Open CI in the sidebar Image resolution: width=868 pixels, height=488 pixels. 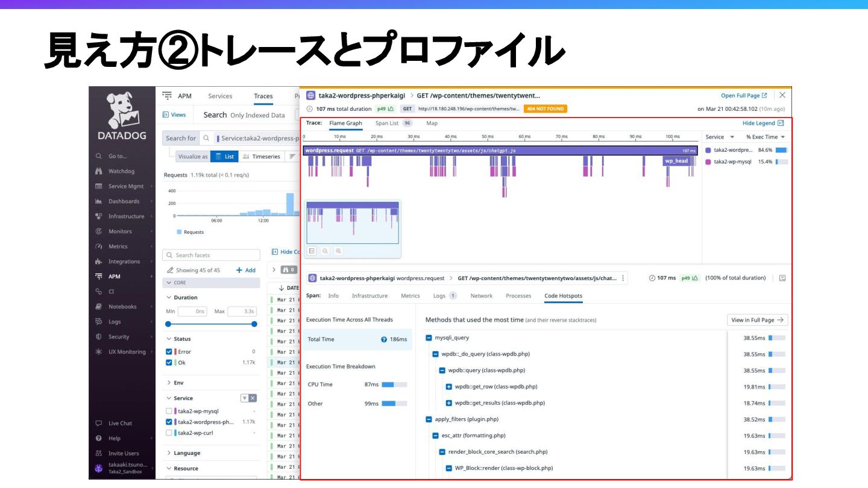tap(111, 292)
